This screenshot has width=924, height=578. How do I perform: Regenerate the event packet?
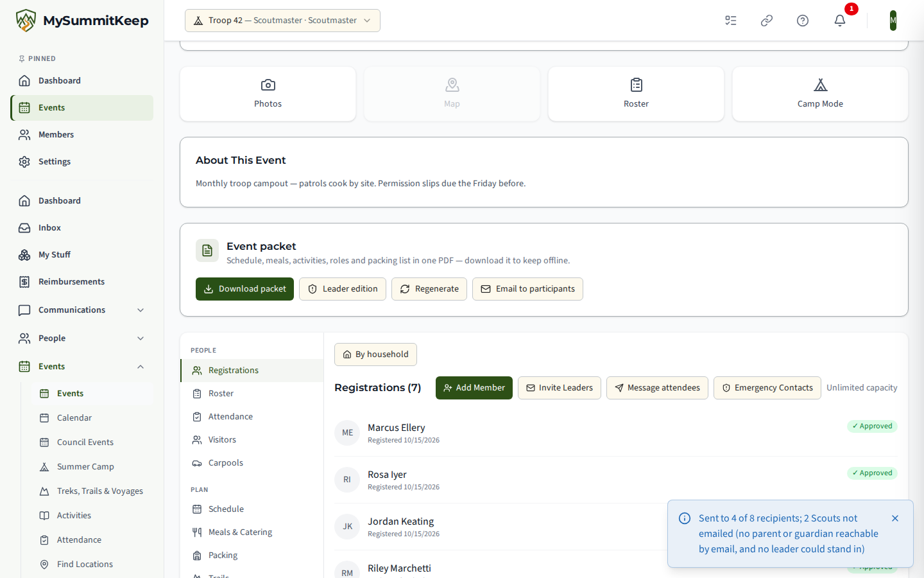[429, 289]
